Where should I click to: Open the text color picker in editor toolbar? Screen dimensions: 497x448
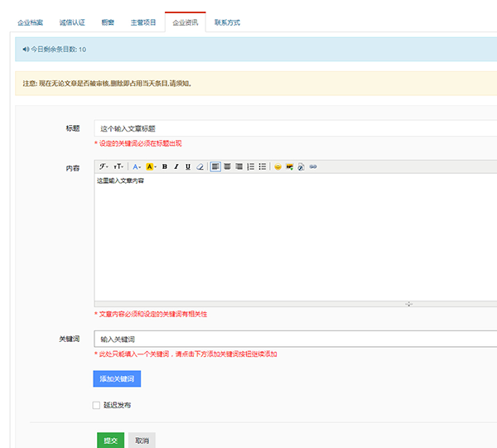click(137, 166)
